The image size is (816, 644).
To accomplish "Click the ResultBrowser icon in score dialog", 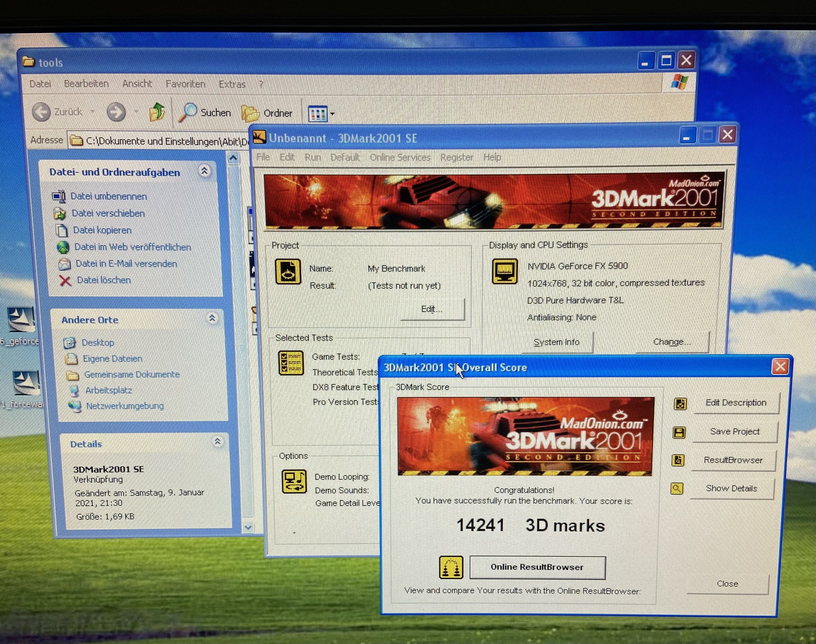I will 678,460.
